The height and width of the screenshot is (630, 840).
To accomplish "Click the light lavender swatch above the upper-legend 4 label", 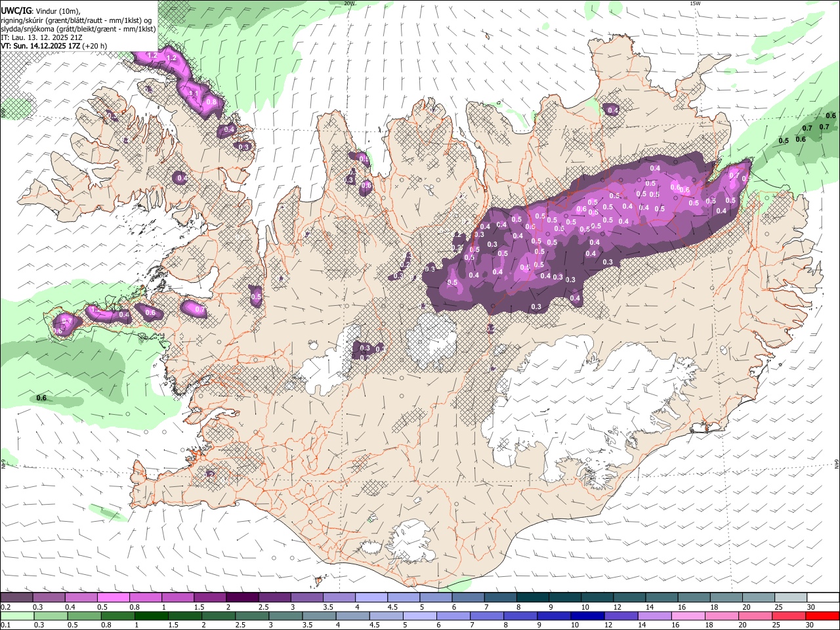I will tap(371, 598).
